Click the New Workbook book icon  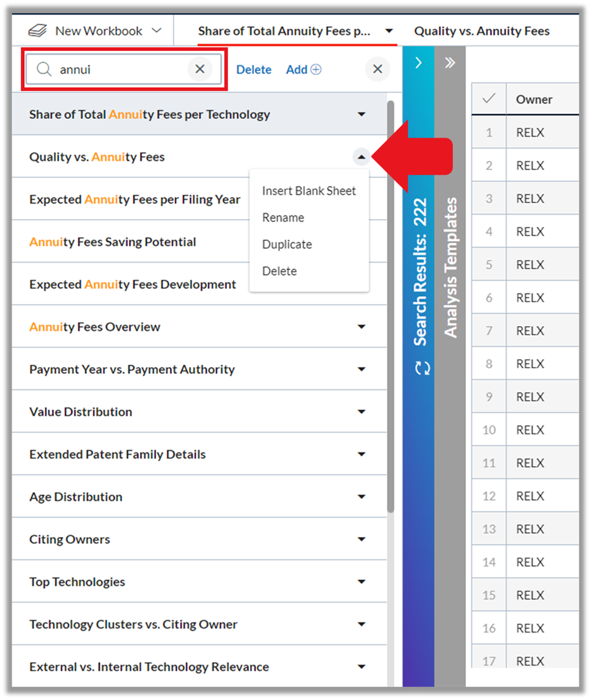[37, 31]
